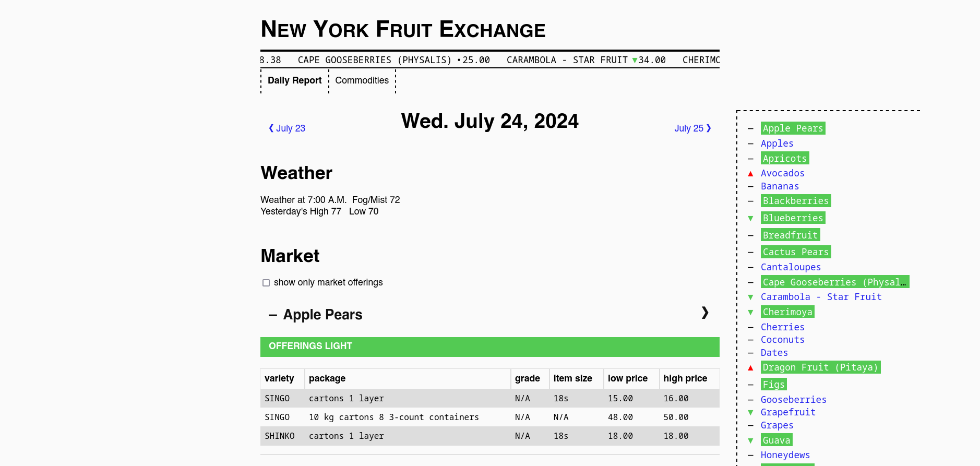Image resolution: width=980 pixels, height=466 pixels.
Task: Enable show only market offerings checkbox
Action: pos(266,283)
